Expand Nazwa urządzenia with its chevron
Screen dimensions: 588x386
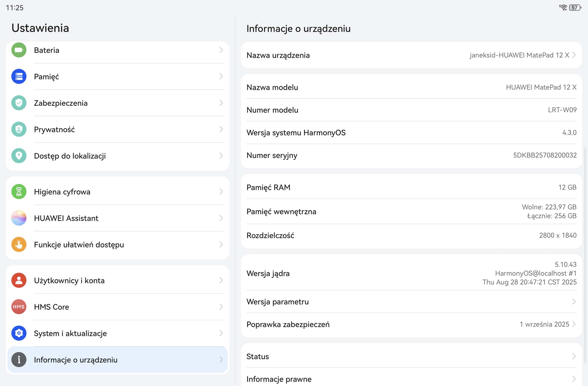click(574, 55)
